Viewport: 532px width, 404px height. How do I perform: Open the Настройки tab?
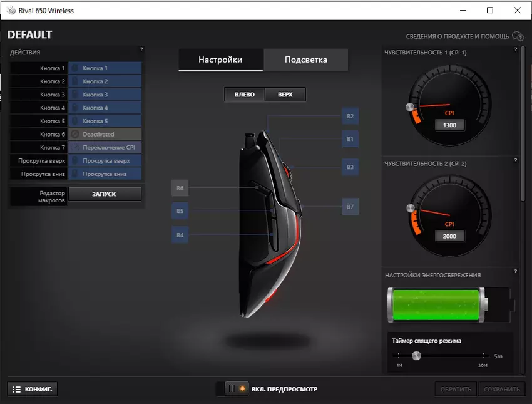coord(220,60)
